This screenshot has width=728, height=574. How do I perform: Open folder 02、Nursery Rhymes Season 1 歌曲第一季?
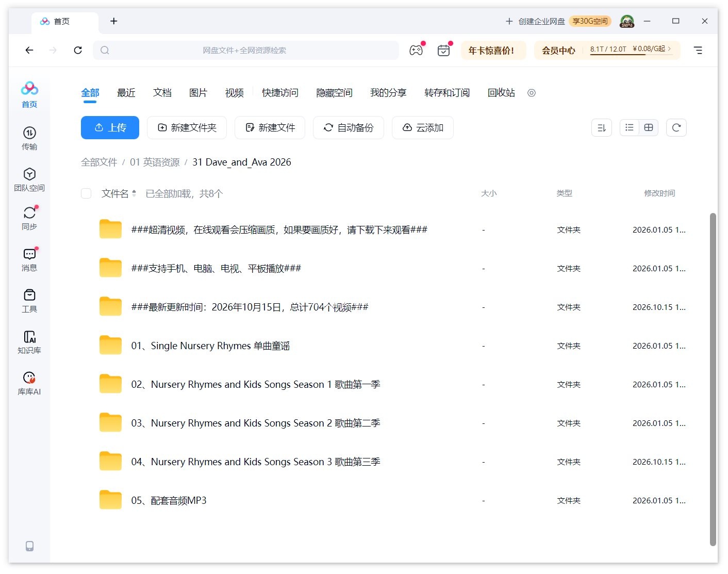pos(256,384)
